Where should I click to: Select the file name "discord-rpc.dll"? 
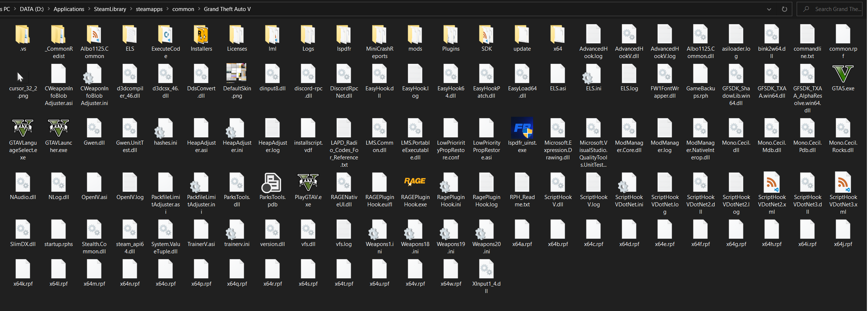tap(308, 92)
